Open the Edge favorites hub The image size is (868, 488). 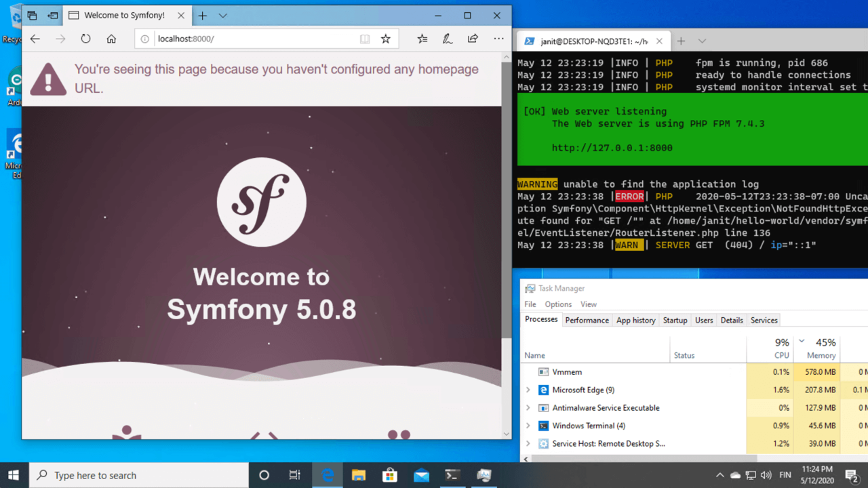click(x=422, y=39)
